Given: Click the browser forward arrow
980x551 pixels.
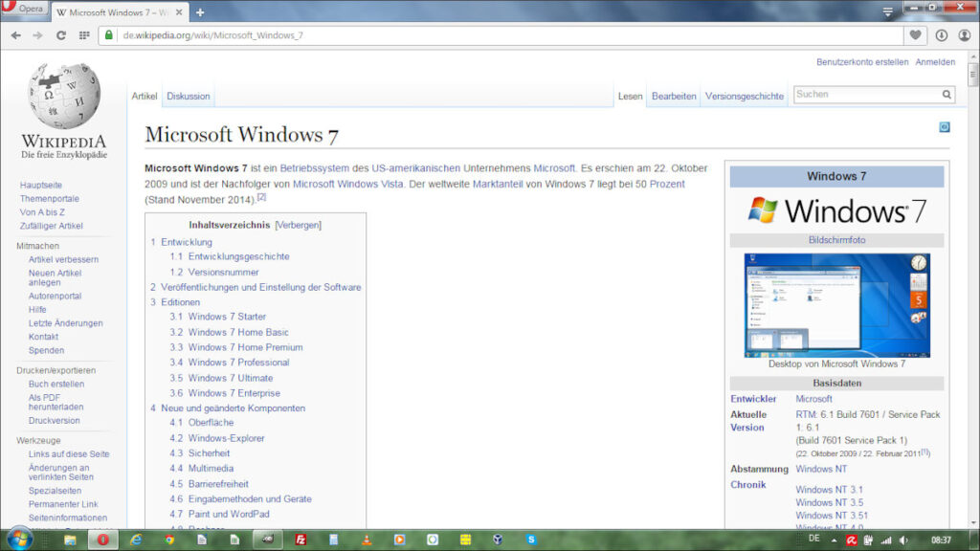Looking at the screenshot, I should click(38, 35).
